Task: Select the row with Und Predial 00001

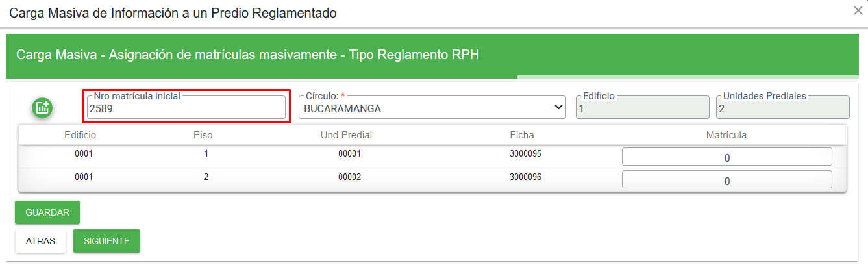Action: coord(432,157)
